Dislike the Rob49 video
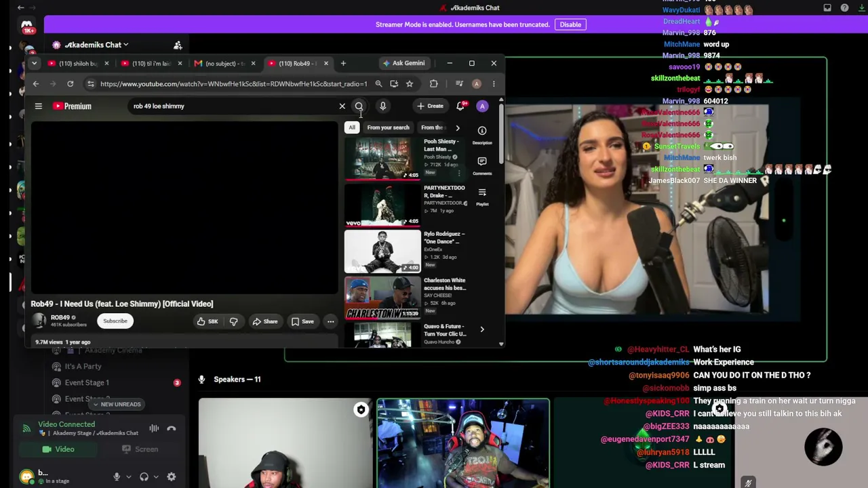The height and width of the screenshot is (488, 868). (x=233, y=321)
